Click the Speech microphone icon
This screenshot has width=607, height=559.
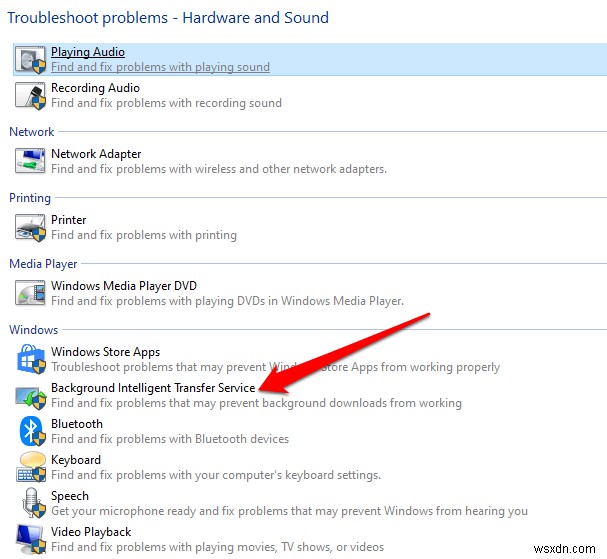[x=33, y=503]
